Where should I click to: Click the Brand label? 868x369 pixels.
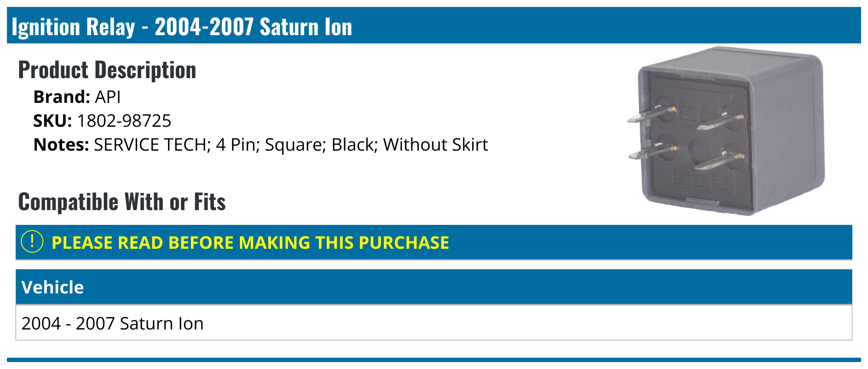pyautogui.click(x=62, y=97)
